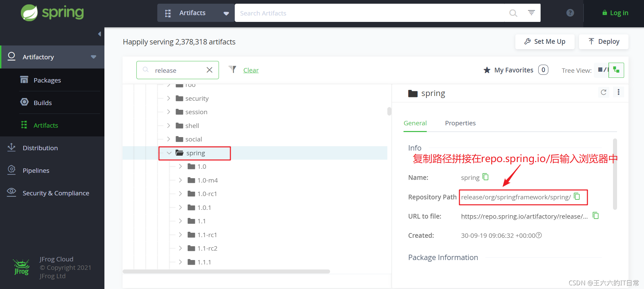Image resolution: width=644 pixels, height=289 pixels.
Task: Expand the social folder
Action: [168, 139]
